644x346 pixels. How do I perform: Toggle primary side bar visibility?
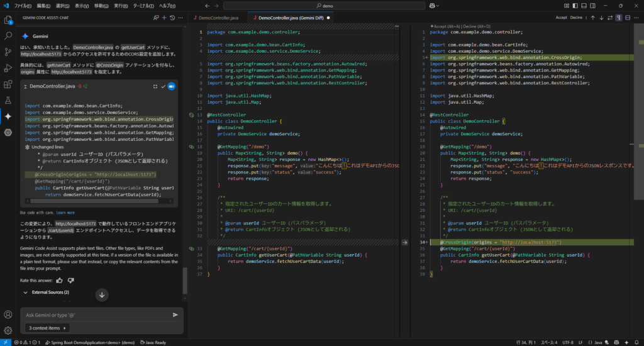click(575, 6)
